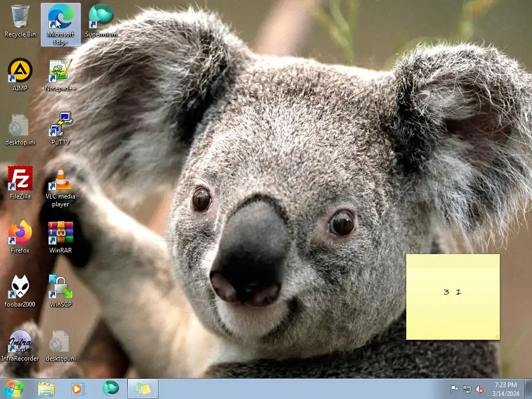Select the foobar2000 desktop shortcut
The image size is (532, 399).
pyautogui.click(x=20, y=291)
